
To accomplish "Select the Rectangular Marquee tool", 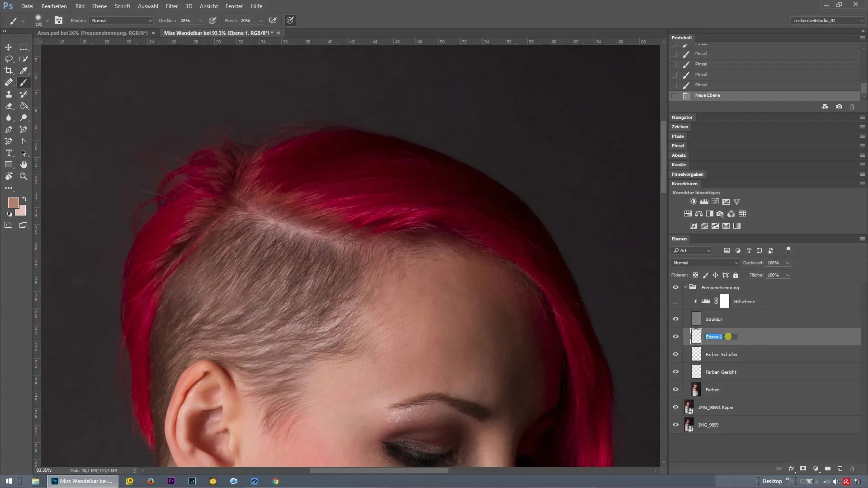I will tap(24, 47).
